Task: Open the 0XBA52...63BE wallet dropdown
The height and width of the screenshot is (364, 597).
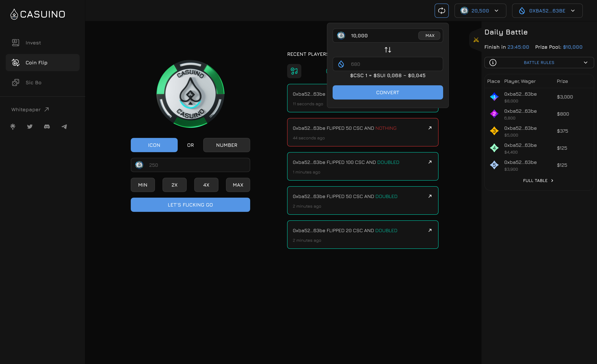Action: tap(547, 11)
